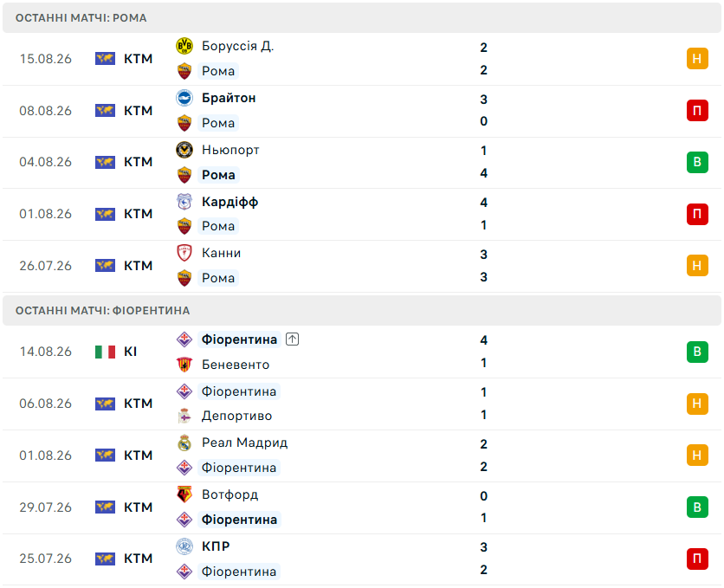Click the red П badge for Кардіфф match
This screenshot has width=724, height=588.
click(x=697, y=214)
